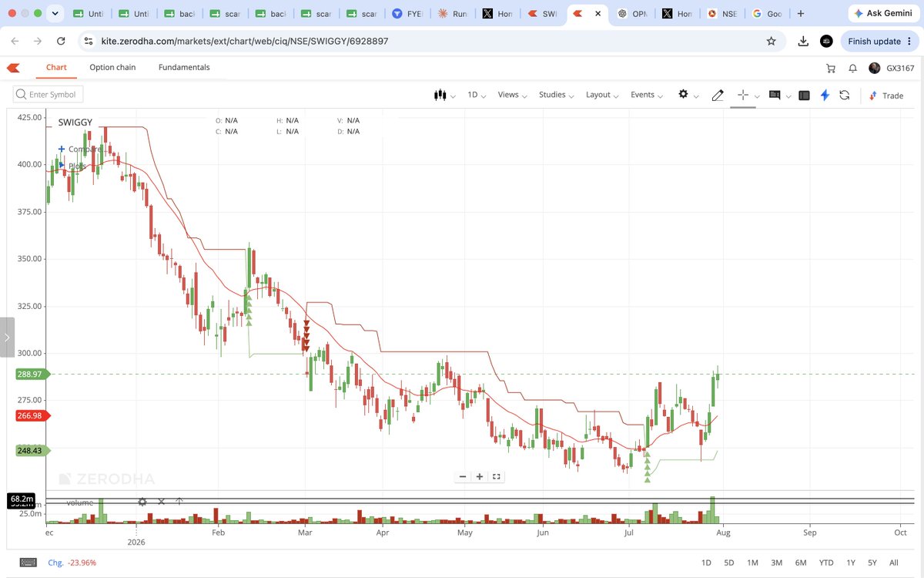Select the pencil drawing tool
The image size is (924, 578).
click(x=718, y=95)
